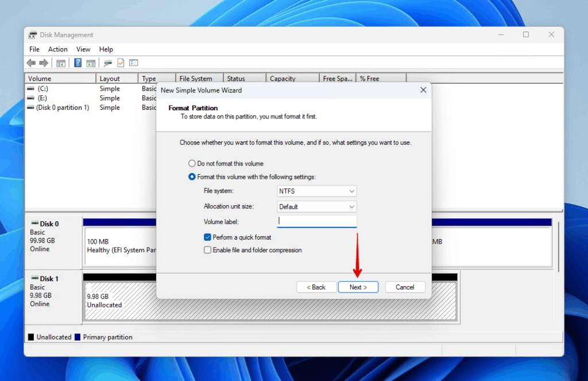This screenshot has width=588, height=381.
Task: Enable file and folder compression
Action: click(x=208, y=250)
